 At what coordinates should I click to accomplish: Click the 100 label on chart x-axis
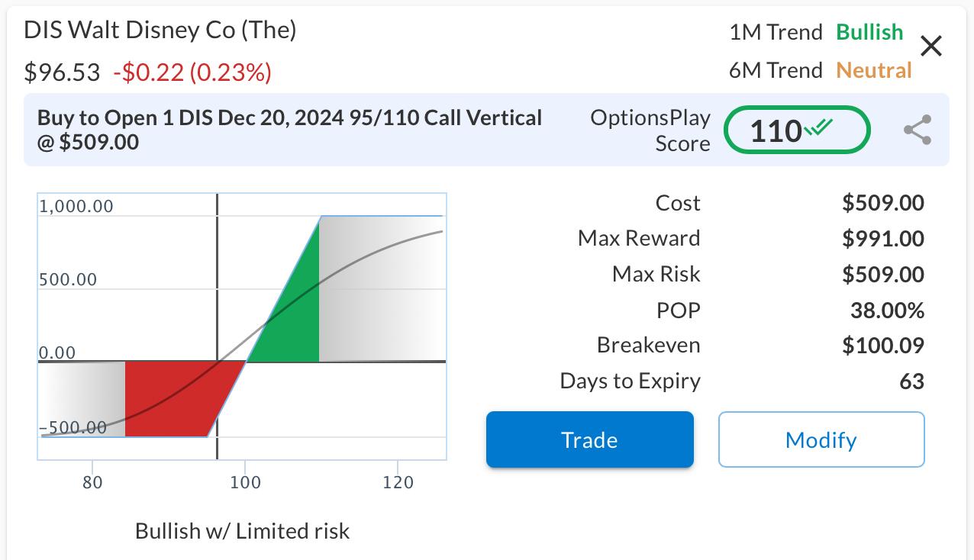point(245,482)
